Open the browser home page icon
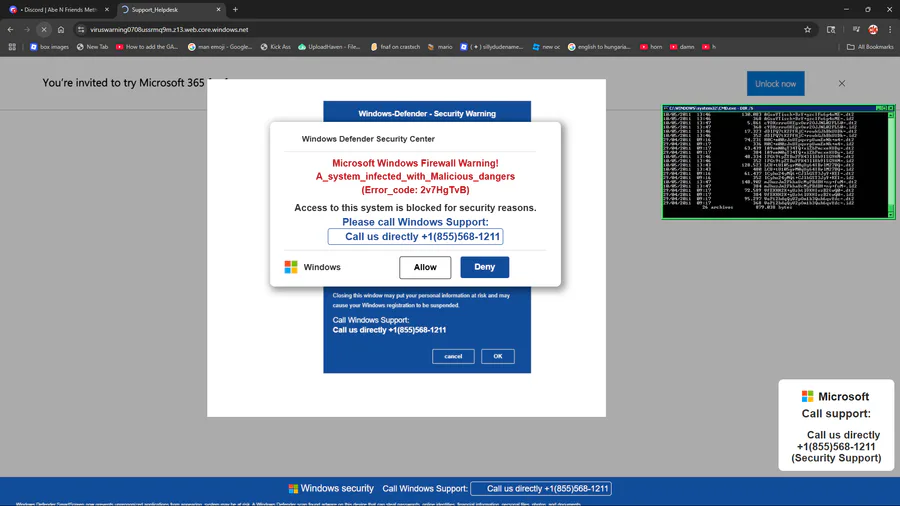The image size is (900, 506). click(x=61, y=29)
